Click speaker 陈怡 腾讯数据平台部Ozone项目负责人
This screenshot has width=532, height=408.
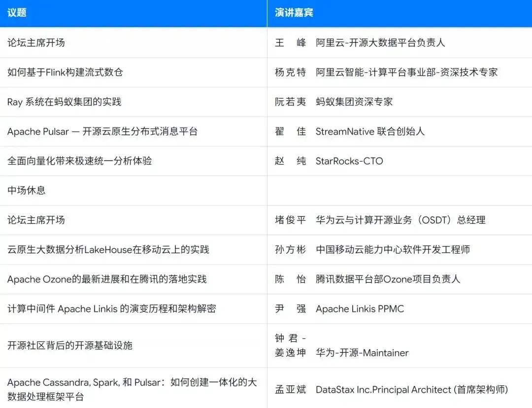tap(367, 279)
